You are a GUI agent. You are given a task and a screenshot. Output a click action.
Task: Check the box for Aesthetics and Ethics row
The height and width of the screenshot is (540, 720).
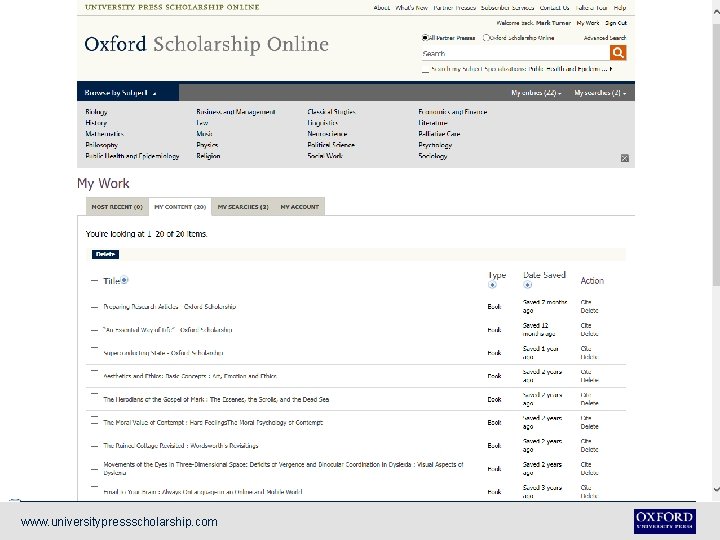pos(94,371)
